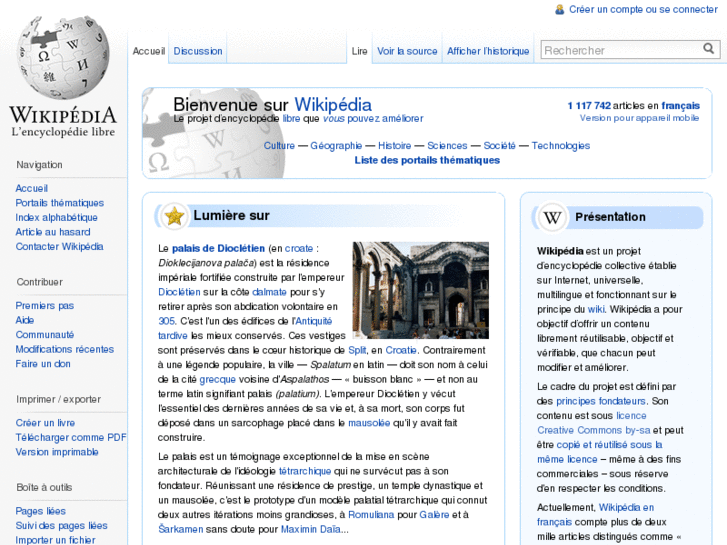Follow the croate language link
Screen dimensions: 727x545
(x=299, y=248)
